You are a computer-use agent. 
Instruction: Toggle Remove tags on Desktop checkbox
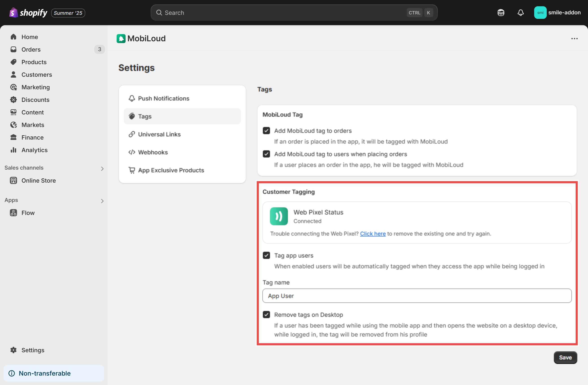click(266, 315)
